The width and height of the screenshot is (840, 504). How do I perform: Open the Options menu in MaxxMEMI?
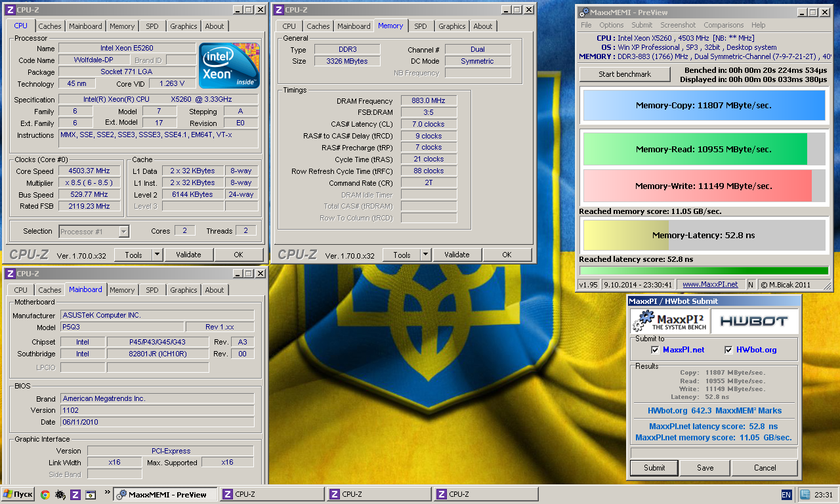pos(612,25)
